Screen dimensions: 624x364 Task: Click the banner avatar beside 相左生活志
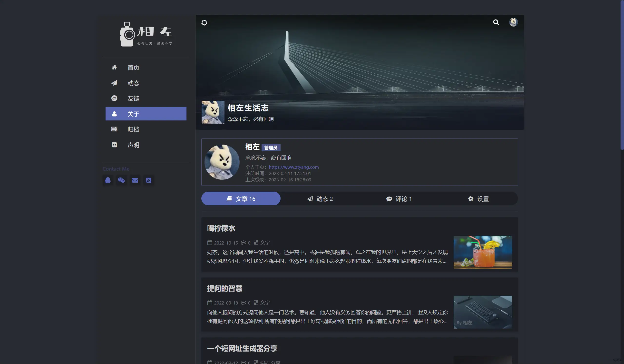213,112
